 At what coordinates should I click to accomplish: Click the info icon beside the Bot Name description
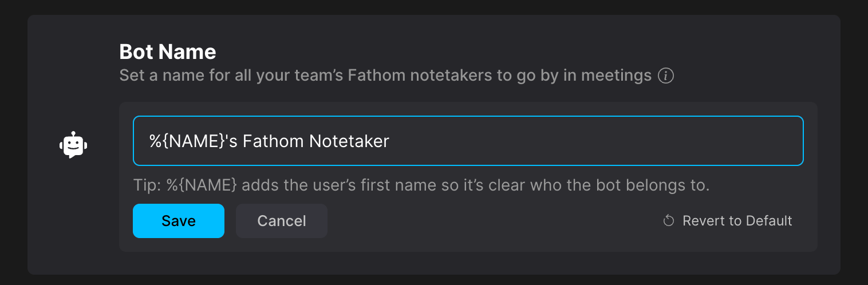coord(665,76)
